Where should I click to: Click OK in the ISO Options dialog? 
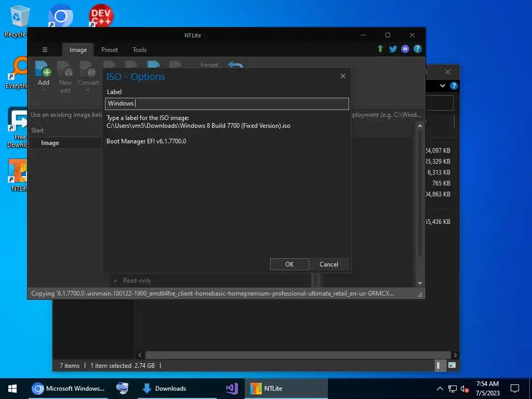tap(289, 264)
